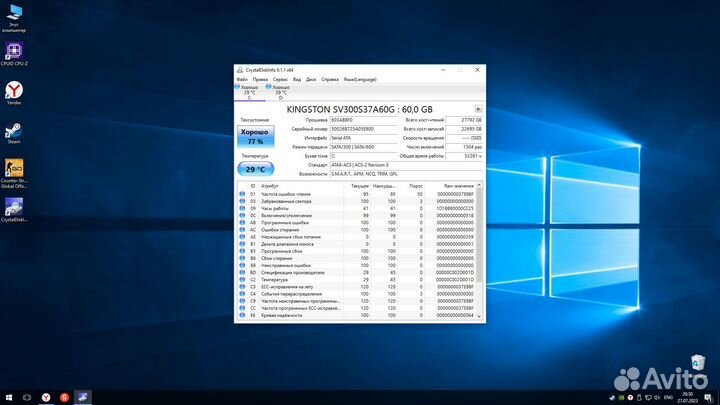Open the Windows Start menu

9,397
